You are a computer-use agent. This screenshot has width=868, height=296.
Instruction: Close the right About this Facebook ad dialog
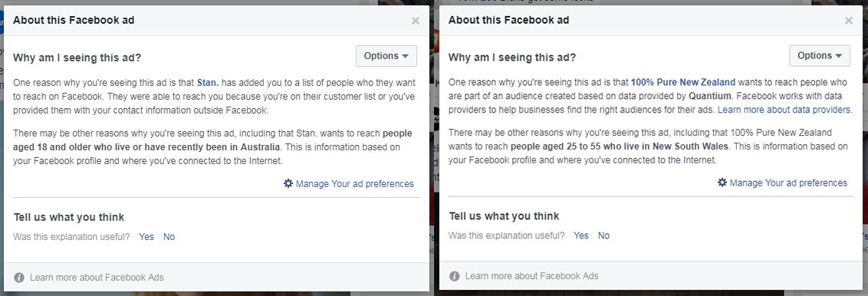tap(849, 21)
